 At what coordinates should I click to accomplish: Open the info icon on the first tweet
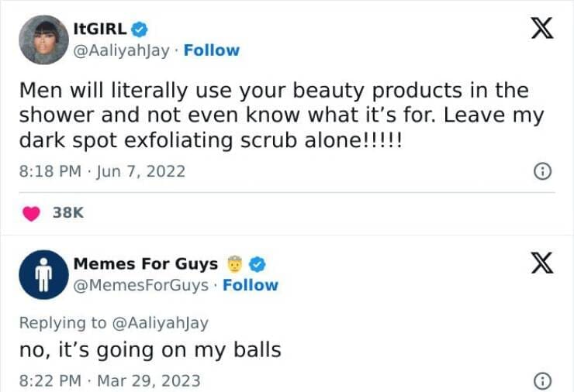(543, 172)
